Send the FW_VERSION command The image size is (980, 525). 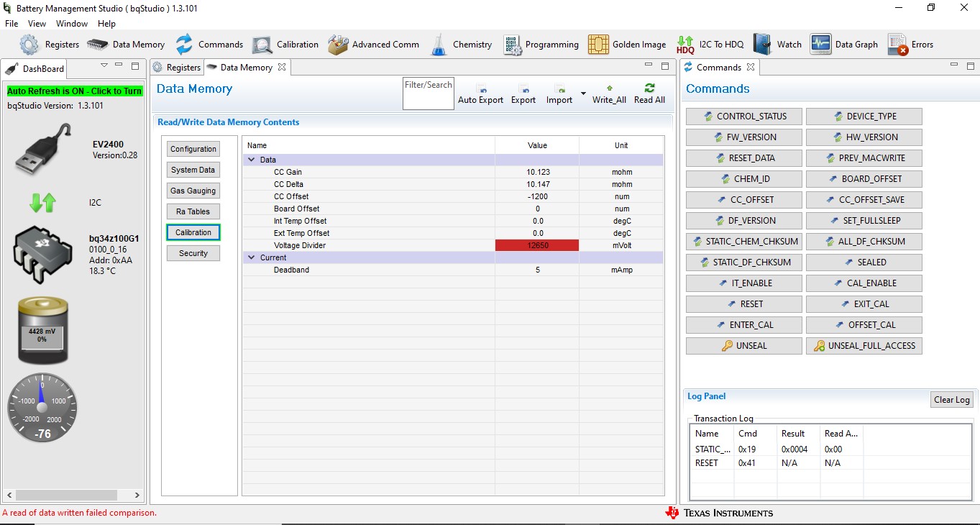coord(744,137)
